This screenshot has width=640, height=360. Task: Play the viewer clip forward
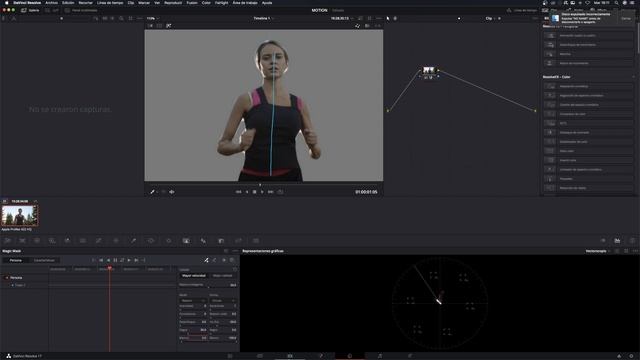pos(262,192)
